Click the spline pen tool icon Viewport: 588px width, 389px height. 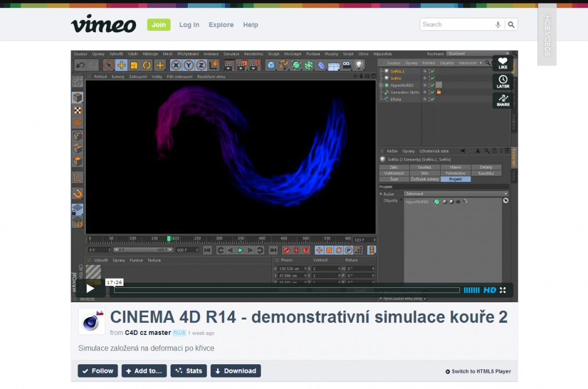click(x=284, y=66)
